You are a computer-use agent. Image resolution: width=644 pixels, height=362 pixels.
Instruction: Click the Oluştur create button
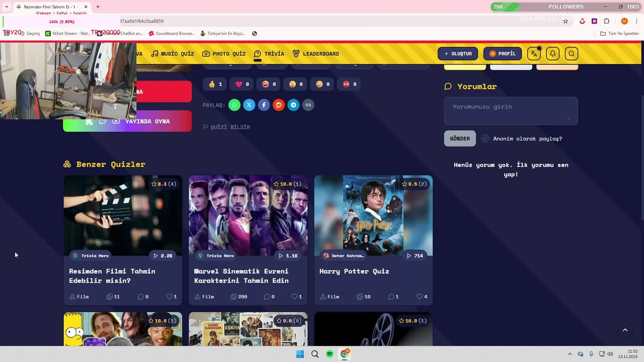[x=458, y=54]
